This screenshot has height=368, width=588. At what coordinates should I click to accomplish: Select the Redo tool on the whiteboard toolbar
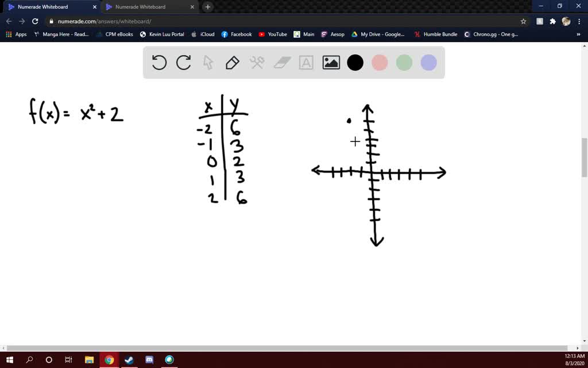point(183,63)
